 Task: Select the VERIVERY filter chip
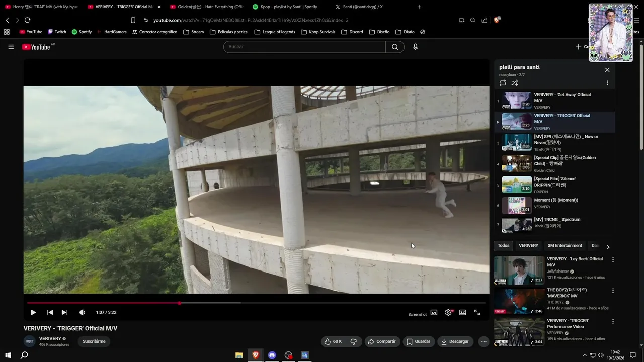(x=529, y=246)
